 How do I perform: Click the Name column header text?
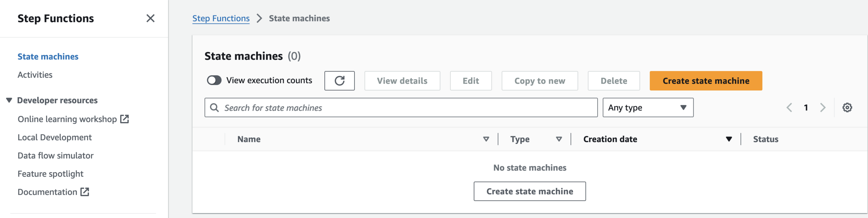click(x=249, y=139)
